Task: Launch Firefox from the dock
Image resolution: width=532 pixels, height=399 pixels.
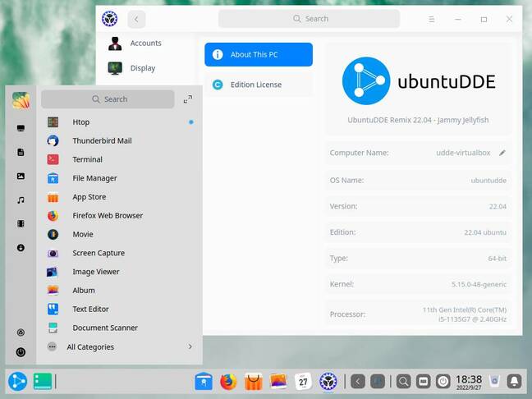Action: pos(228,382)
